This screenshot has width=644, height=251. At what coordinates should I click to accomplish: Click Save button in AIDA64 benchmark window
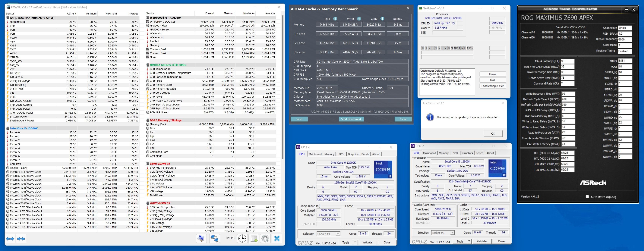tap(299, 119)
